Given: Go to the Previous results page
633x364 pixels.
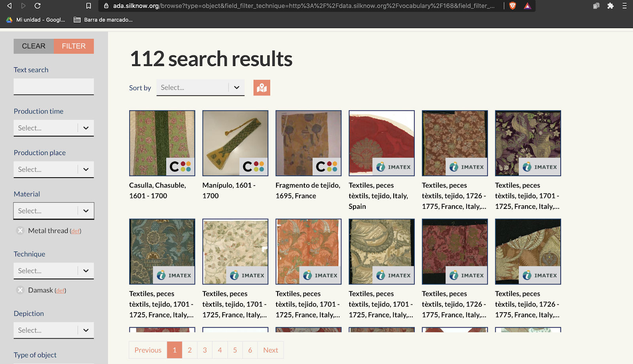Looking at the screenshot, I should click(148, 350).
